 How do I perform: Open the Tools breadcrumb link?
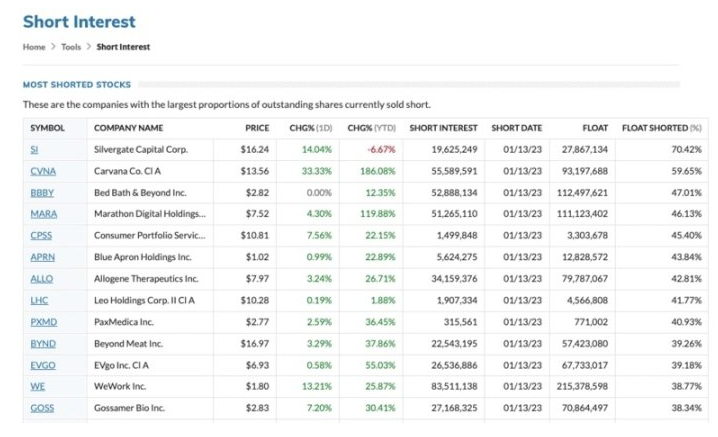[71, 47]
